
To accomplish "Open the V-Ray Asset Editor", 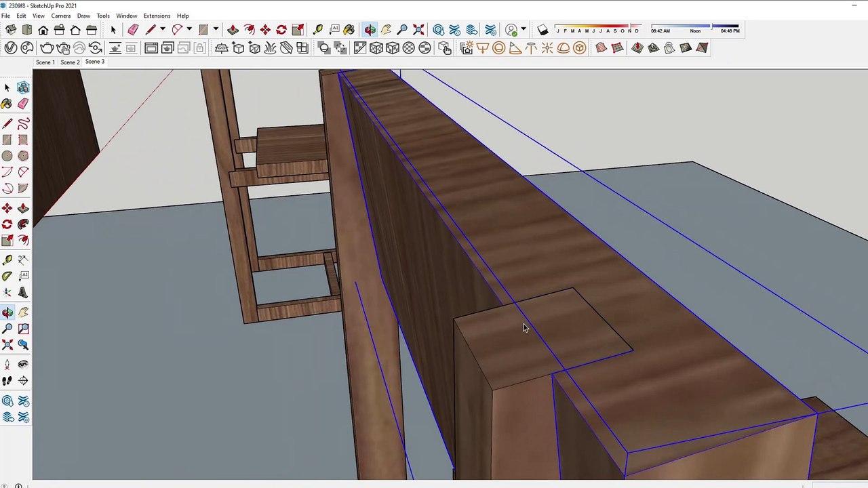I will [11, 47].
